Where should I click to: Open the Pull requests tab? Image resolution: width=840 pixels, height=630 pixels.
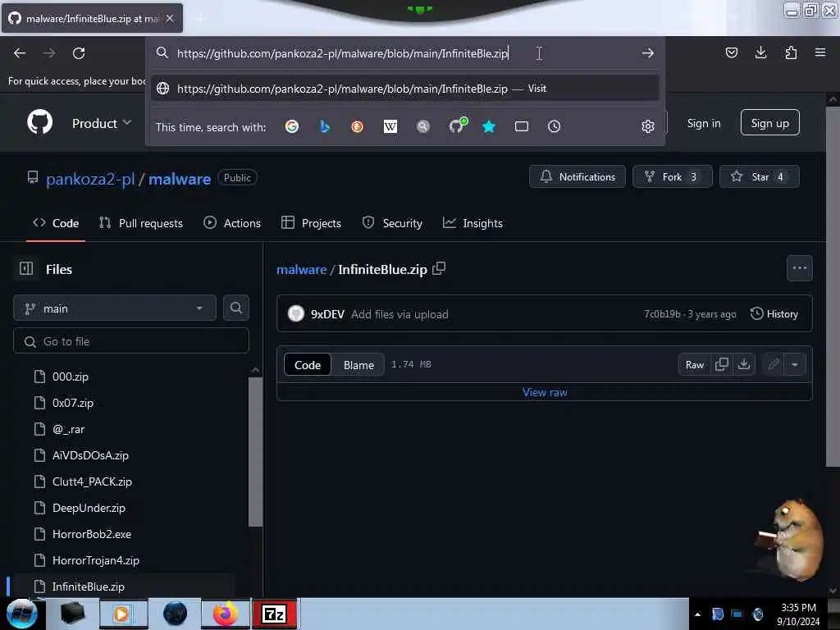pos(141,223)
